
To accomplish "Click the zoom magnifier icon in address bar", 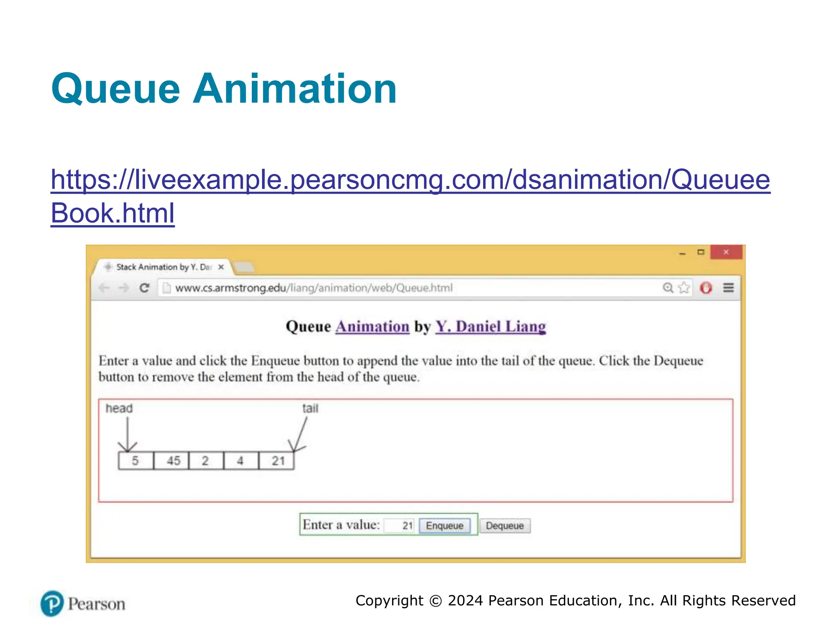I will tap(668, 288).
